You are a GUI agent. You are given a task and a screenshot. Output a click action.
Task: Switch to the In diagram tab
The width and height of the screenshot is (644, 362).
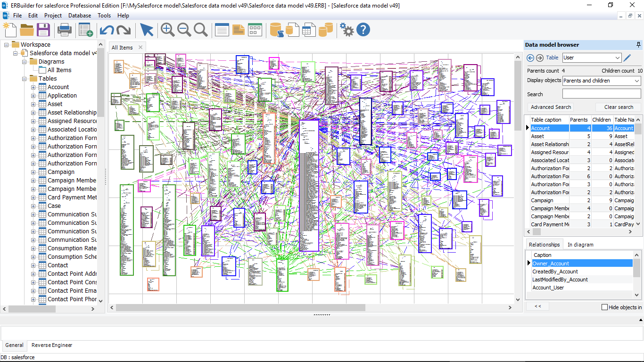coord(580,245)
